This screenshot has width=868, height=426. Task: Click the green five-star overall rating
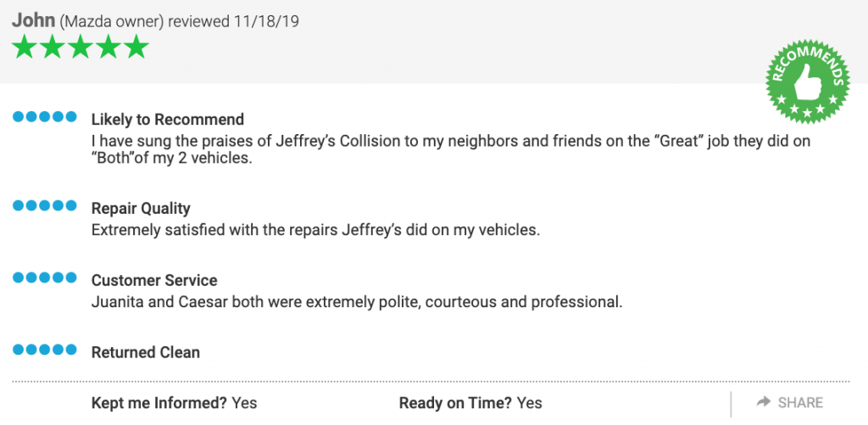point(81,47)
